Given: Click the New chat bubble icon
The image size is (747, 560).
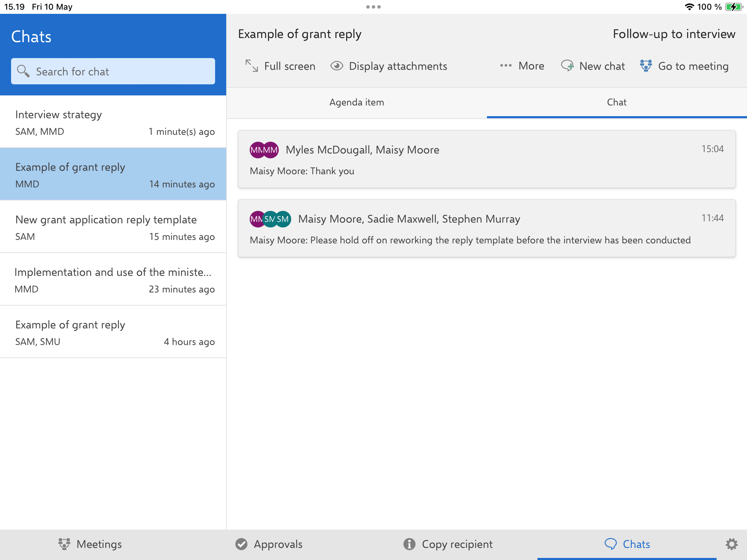Looking at the screenshot, I should click(567, 66).
